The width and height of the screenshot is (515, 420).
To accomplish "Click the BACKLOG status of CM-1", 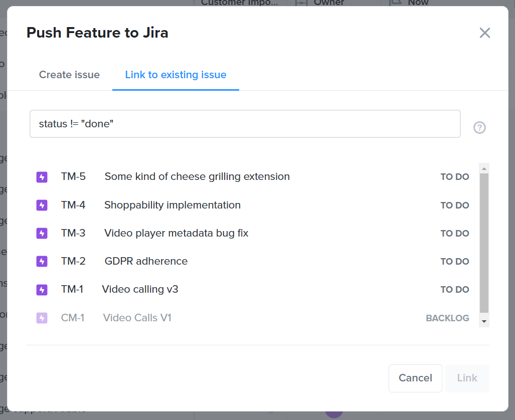I will (x=448, y=318).
